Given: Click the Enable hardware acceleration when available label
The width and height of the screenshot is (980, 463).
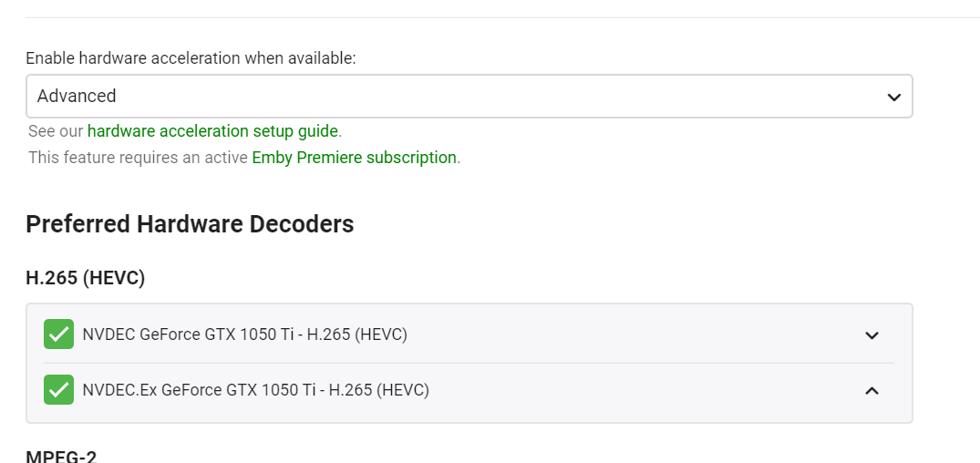Looking at the screenshot, I should 191,58.
